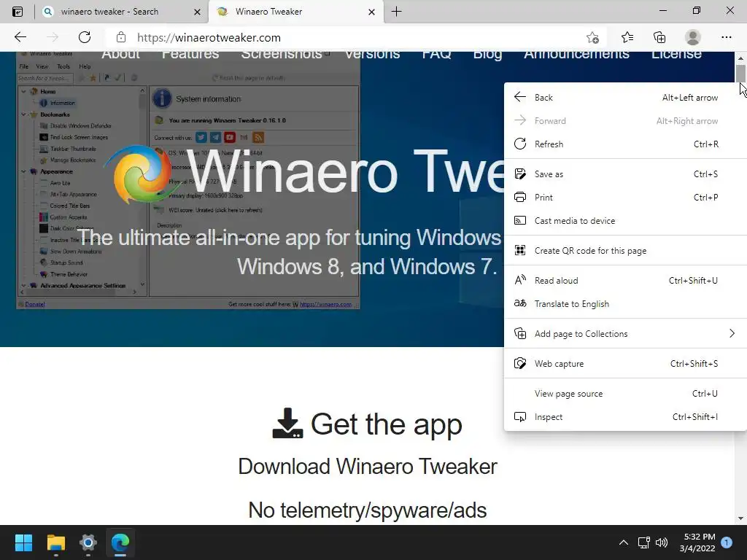Show hidden tray icons chevron

[623, 542]
